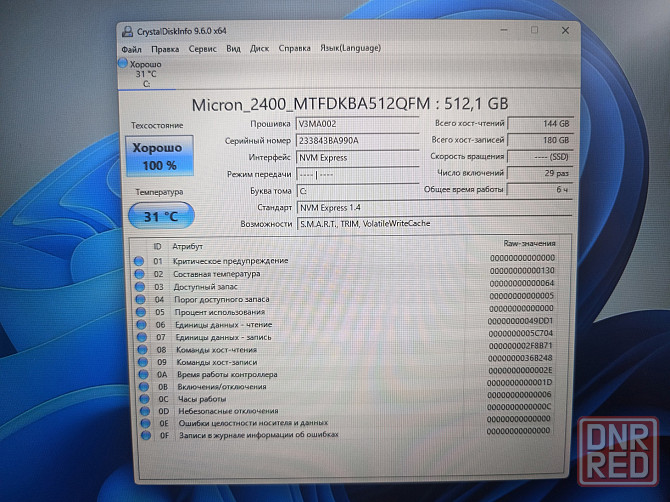Click the Буква тома field C:
The height and width of the screenshot is (502, 670).
pyautogui.click(x=357, y=191)
